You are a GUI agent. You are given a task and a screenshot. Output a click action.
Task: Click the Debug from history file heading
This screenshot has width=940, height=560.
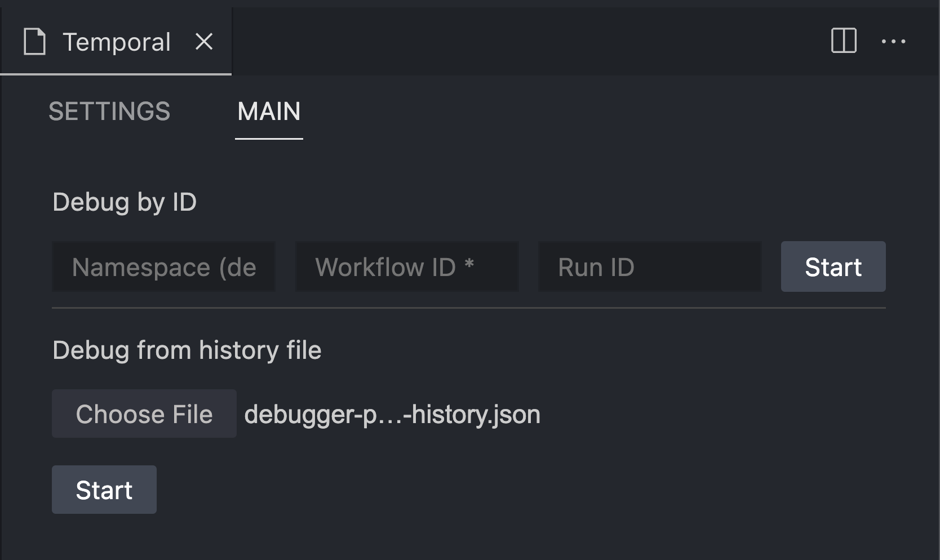(x=187, y=350)
